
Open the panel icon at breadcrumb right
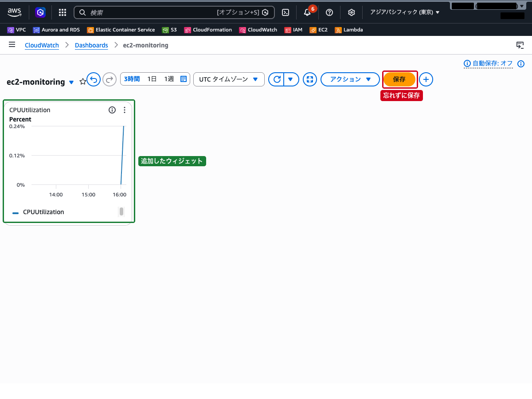pos(520,45)
